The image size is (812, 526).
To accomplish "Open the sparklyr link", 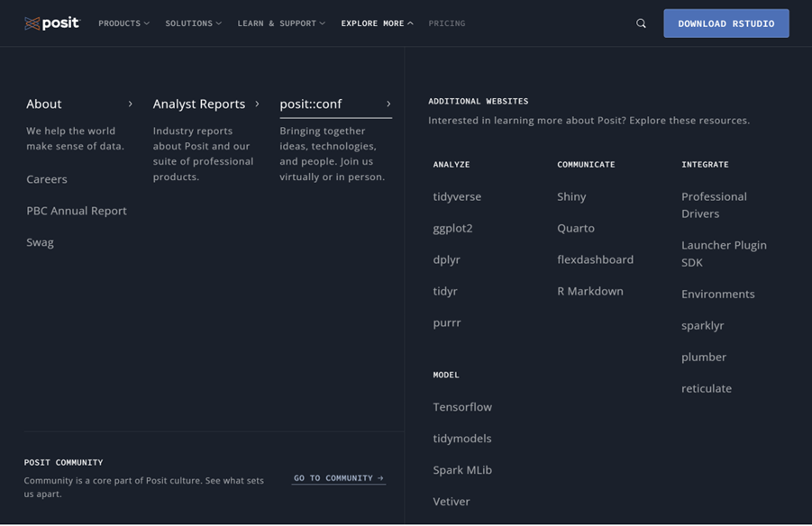I will coord(703,326).
